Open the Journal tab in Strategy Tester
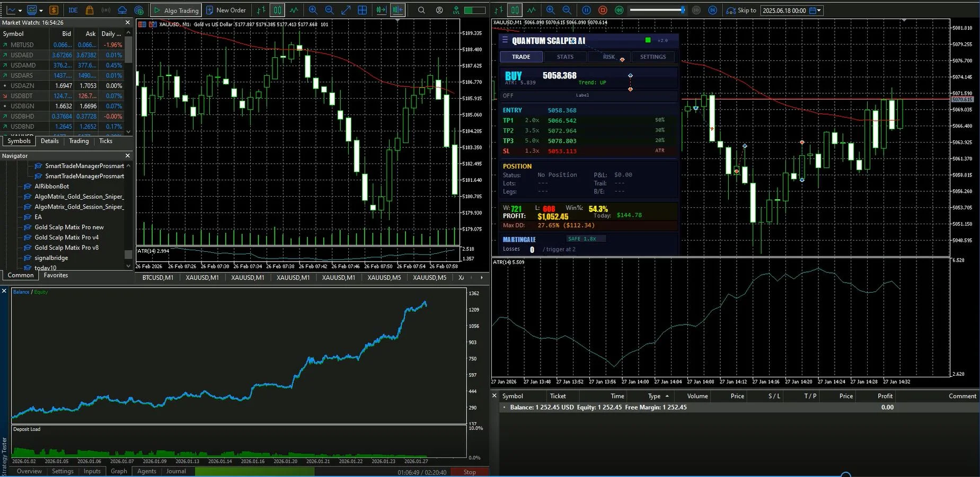Viewport: 980px width, 477px height. pyautogui.click(x=176, y=471)
